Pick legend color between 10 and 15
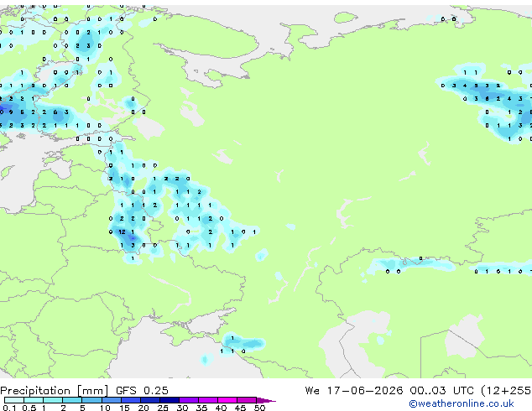 tap(112, 400)
